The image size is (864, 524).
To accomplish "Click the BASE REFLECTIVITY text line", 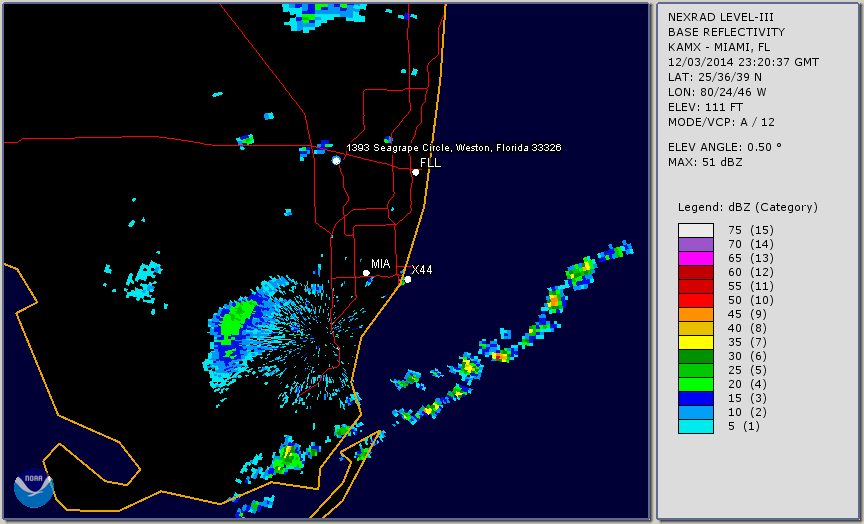I will (726, 32).
